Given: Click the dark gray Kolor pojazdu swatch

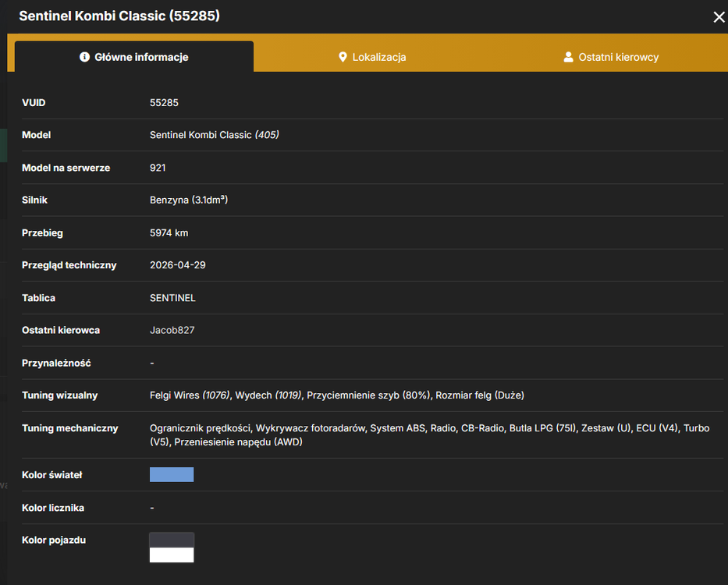Looking at the screenshot, I should pyautogui.click(x=172, y=540).
